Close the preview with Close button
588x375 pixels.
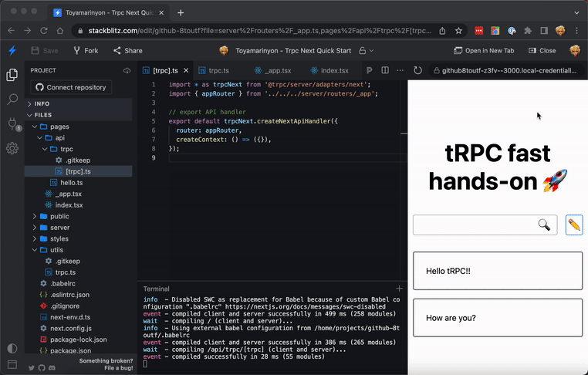tap(542, 51)
